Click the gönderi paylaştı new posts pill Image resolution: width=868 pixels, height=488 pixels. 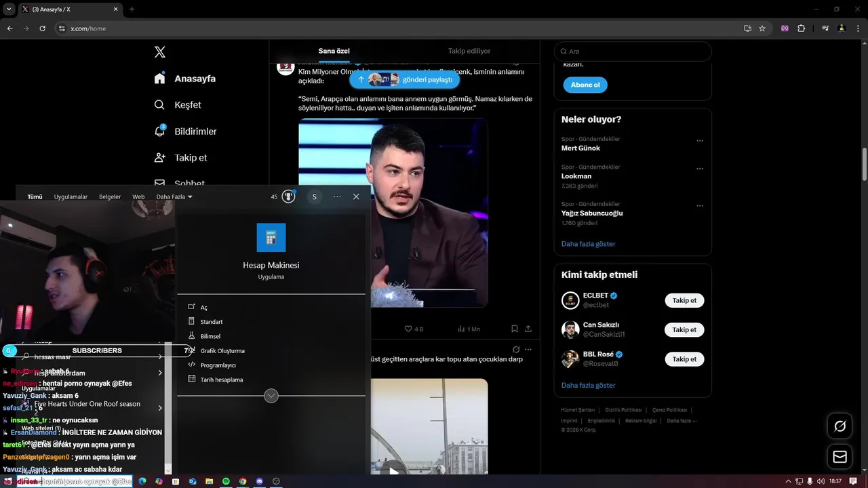[x=405, y=79]
